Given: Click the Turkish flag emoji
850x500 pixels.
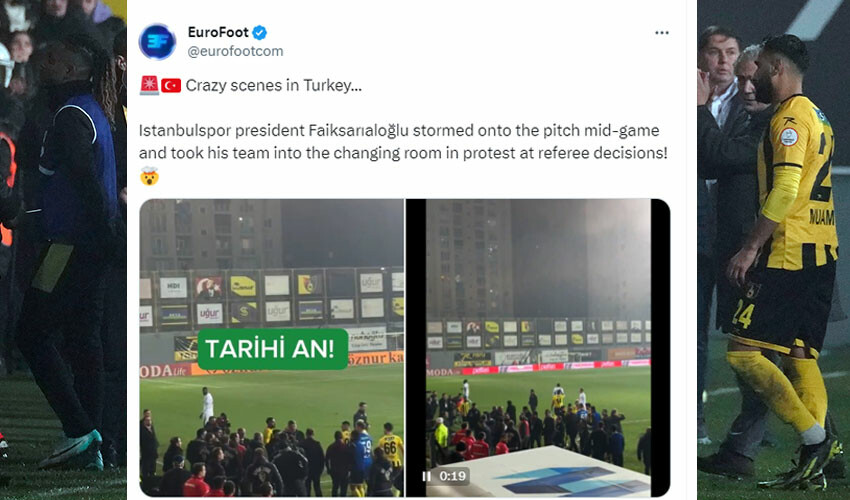Looking at the screenshot, I should click(x=171, y=86).
